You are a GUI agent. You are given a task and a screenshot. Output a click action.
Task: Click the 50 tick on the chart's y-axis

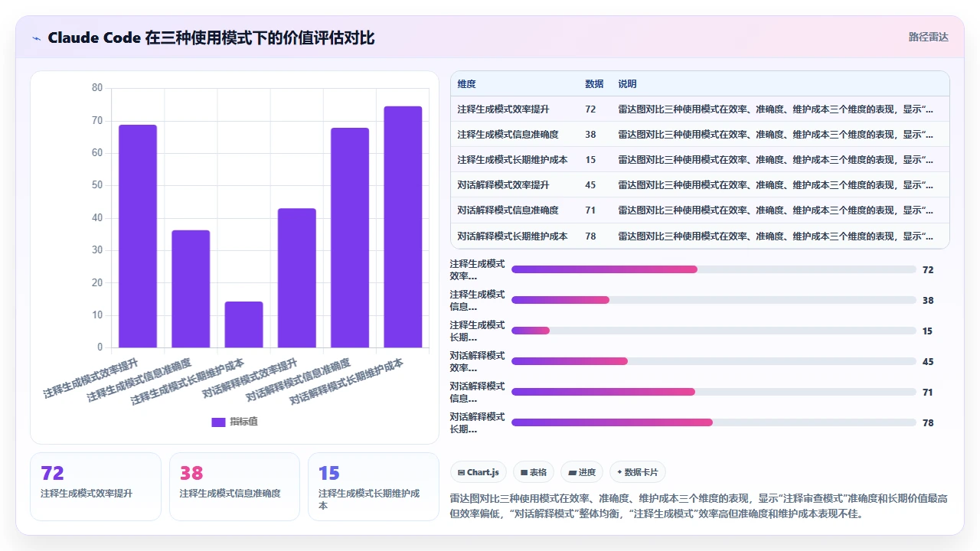[97, 185]
